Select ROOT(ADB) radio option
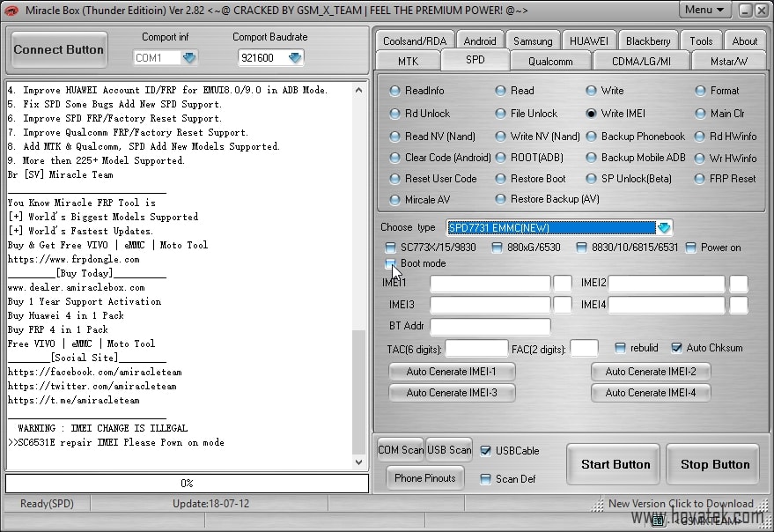The height and width of the screenshot is (532, 774). point(500,158)
